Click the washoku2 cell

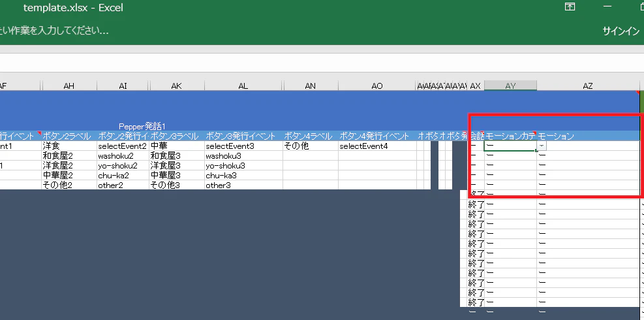tap(123, 156)
